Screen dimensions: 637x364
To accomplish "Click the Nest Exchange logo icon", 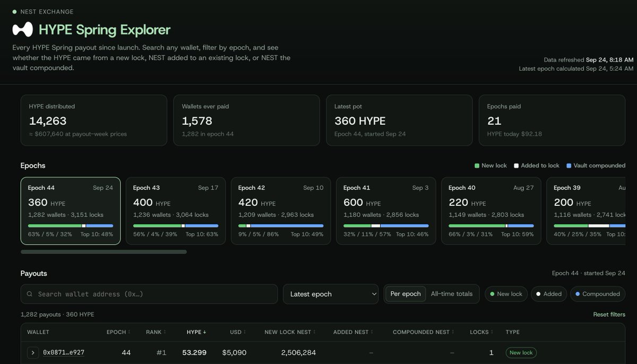I will pos(22,29).
